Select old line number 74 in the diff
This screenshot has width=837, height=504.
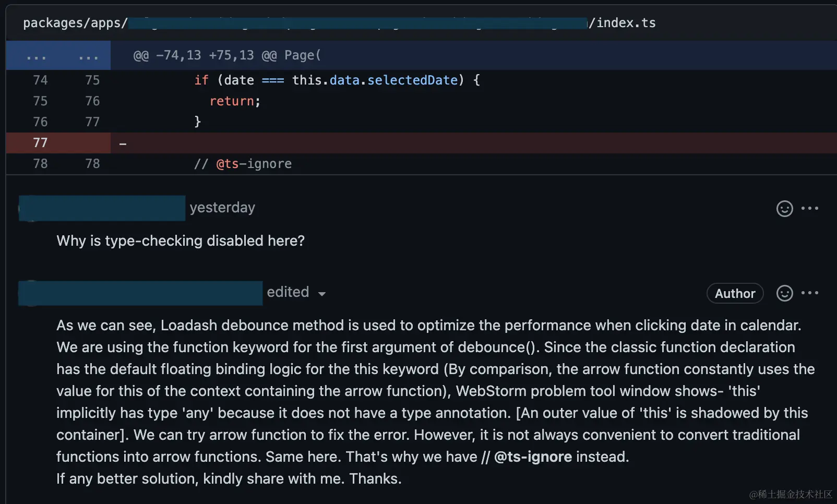tap(40, 80)
